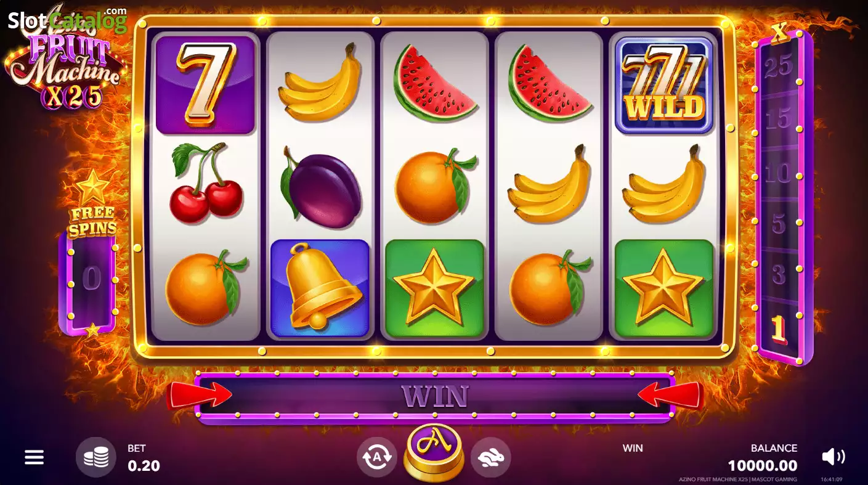
Task: Toggle autoplay spin mode
Action: 377,457
